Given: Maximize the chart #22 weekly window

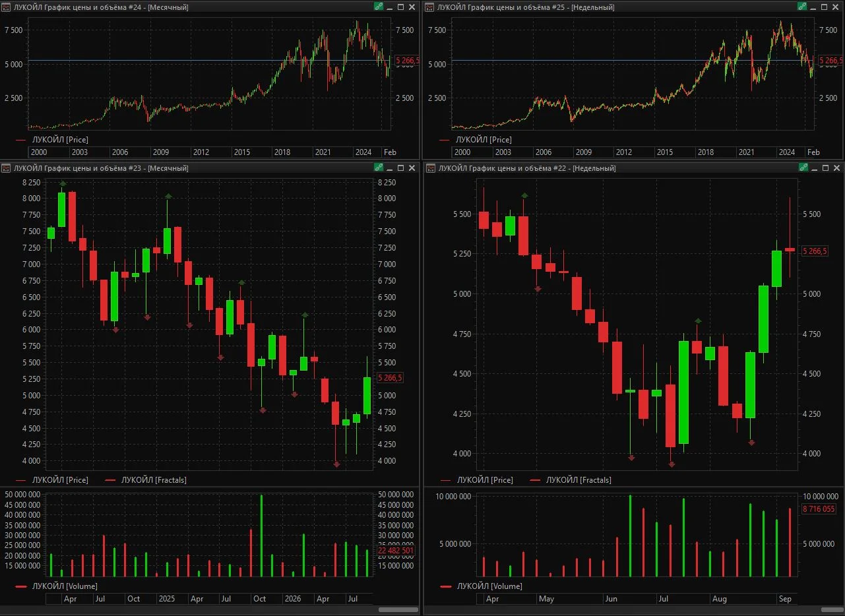Looking at the screenshot, I should pyautogui.click(x=825, y=168).
